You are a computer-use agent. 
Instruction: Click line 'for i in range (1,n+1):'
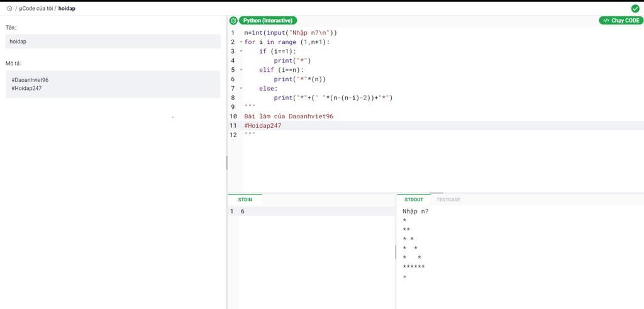[287, 42]
